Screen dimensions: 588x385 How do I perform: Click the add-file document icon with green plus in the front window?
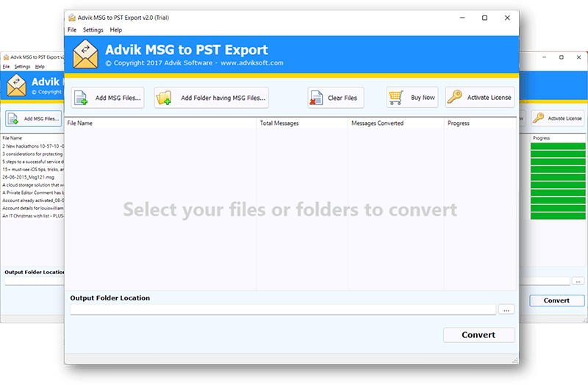coord(81,98)
